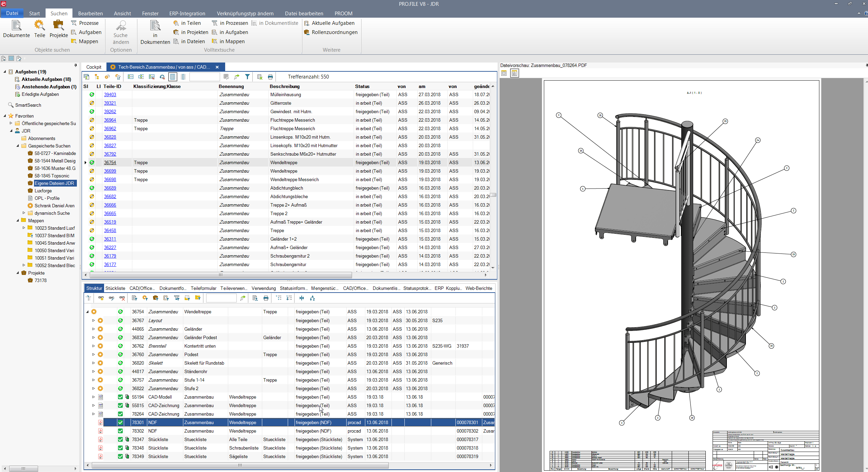
Task: Expand 'Öffentliche gespeicherte Su' folder
Action: click(11, 123)
